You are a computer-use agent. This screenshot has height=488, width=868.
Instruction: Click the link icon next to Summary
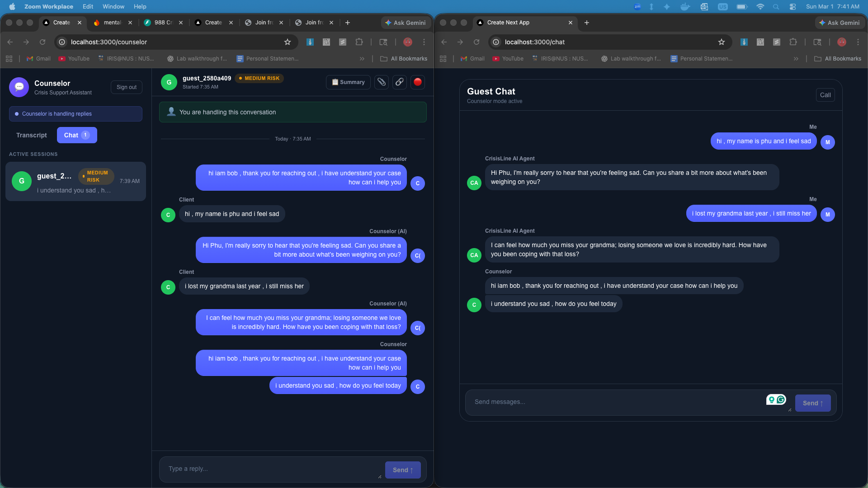[x=400, y=82]
